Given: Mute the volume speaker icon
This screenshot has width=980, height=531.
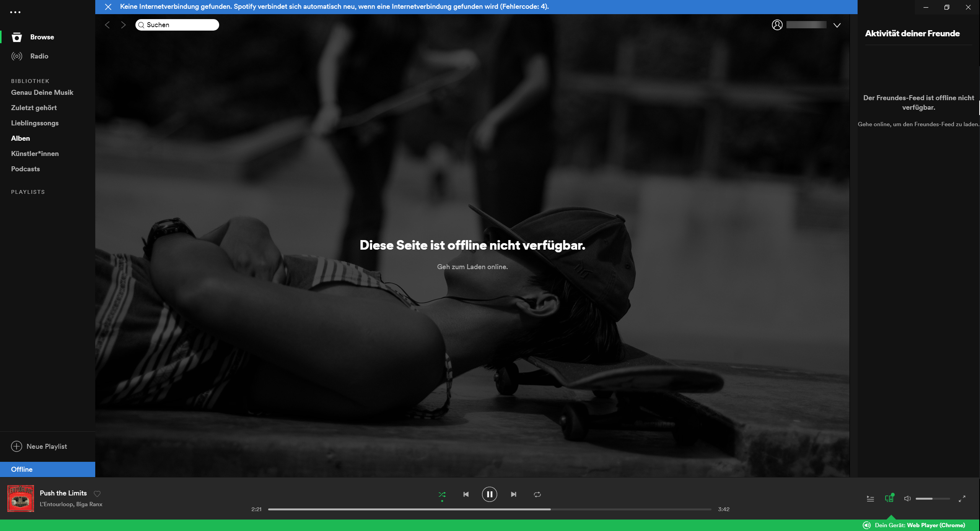Looking at the screenshot, I should (907, 499).
